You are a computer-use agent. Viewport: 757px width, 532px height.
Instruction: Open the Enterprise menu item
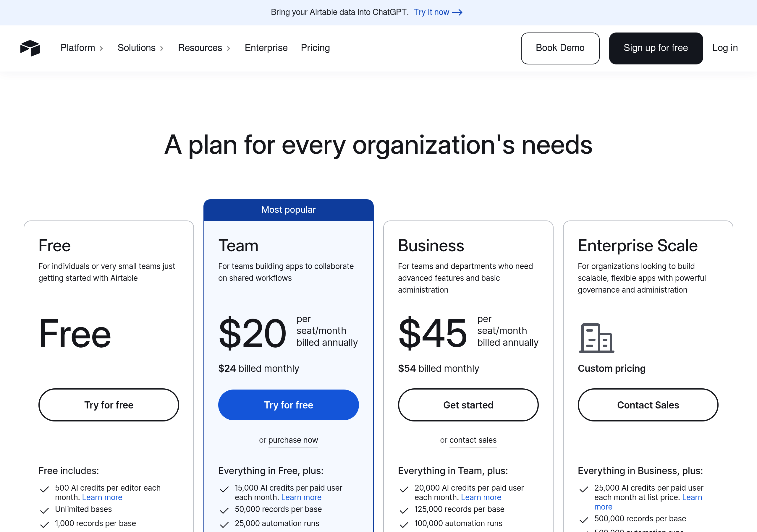coord(266,48)
